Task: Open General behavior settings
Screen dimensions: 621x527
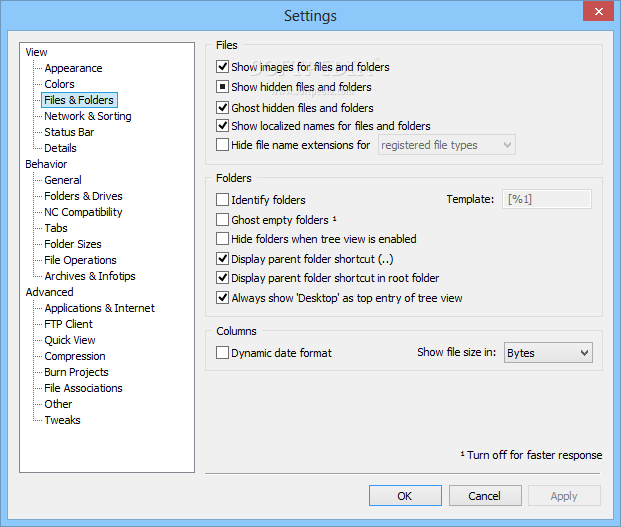Action: pyautogui.click(x=63, y=180)
